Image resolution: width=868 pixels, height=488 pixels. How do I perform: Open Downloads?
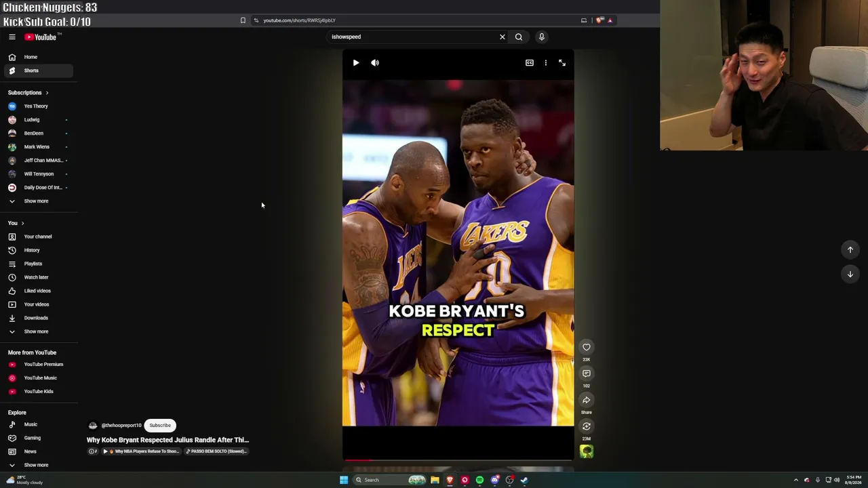[39, 318]
